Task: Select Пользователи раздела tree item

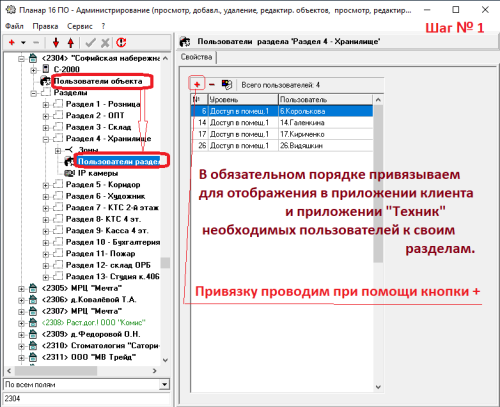Action: tap(119, 162)
